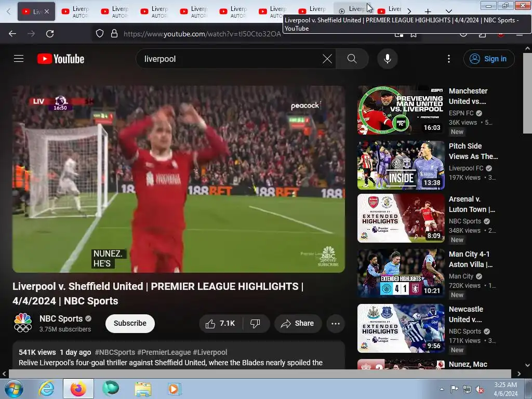The height and width of the screenshot is (399, 532).
Task: Open the NBC Sports channel avatar
Action: [x=23, y=323]
